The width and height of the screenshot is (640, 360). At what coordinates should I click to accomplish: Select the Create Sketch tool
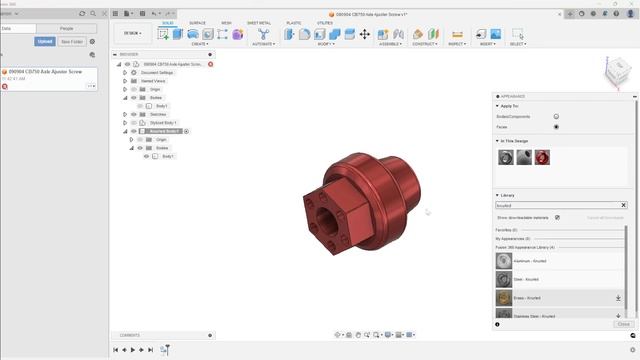163,34
